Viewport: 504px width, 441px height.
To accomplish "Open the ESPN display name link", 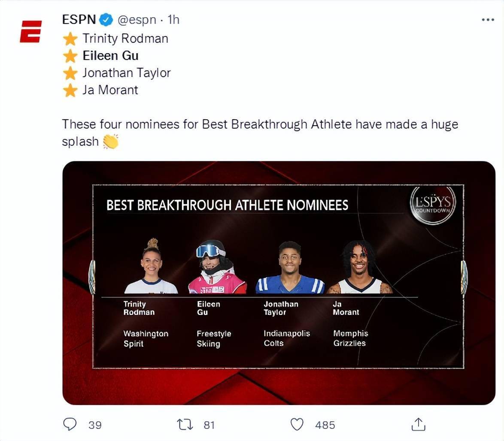I will (x=79, y=20).
